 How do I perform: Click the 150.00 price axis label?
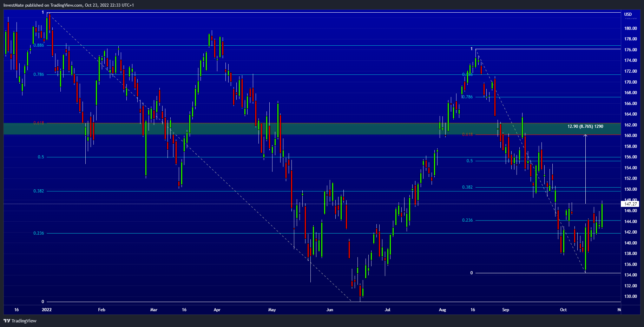[x=630, y=189]
